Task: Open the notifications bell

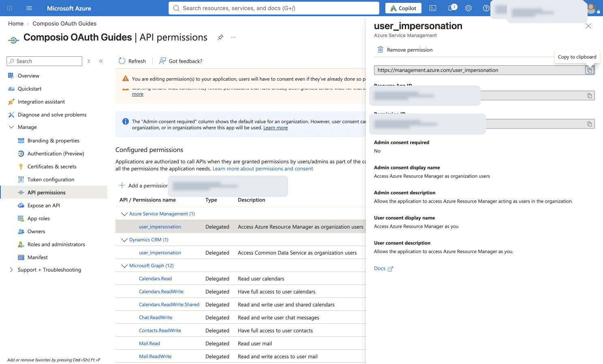Action: pos(451,8)
